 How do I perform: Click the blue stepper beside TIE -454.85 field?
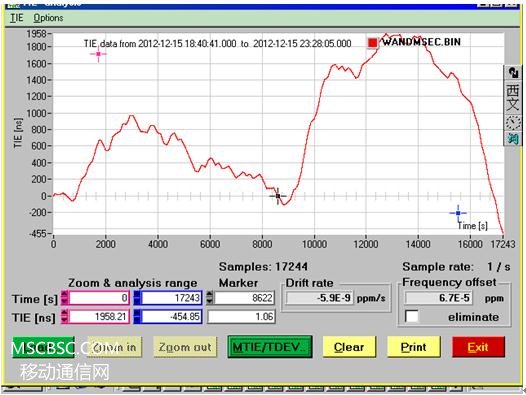pyautogui.click(x=137, y=316)
